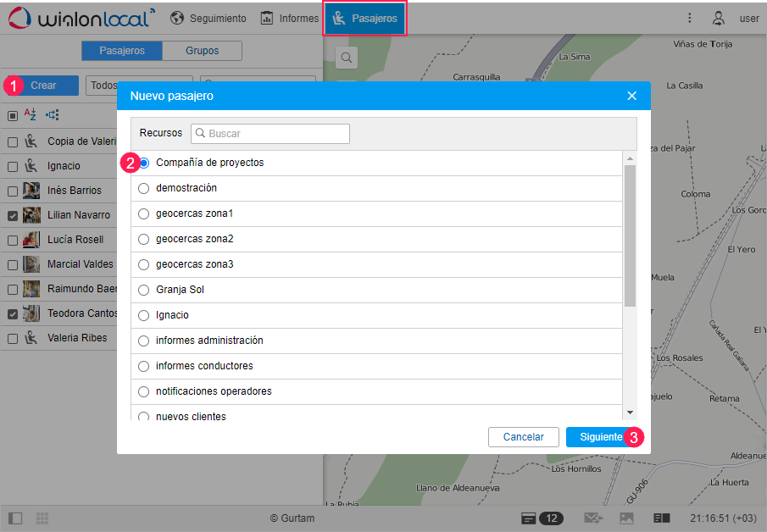Click the user name label
Image resolution: width=767 pixels, height=532 pixels.
[749, 19]
